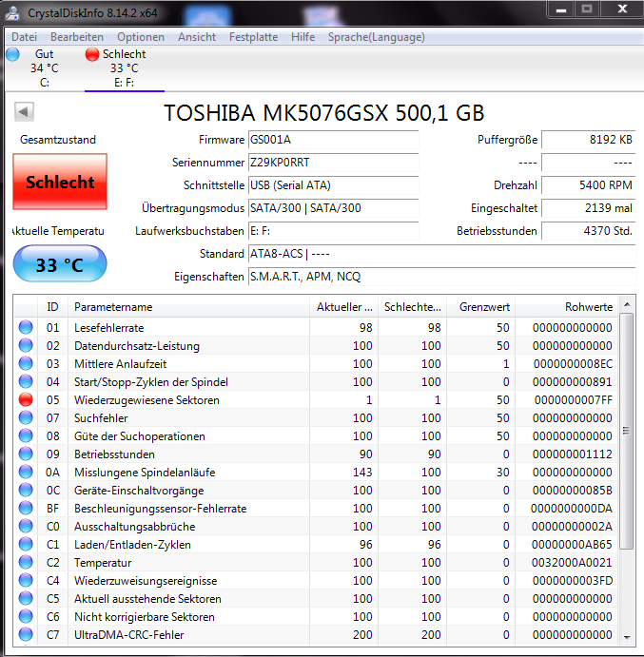Open the Festplatte menu

pos(253,37)
